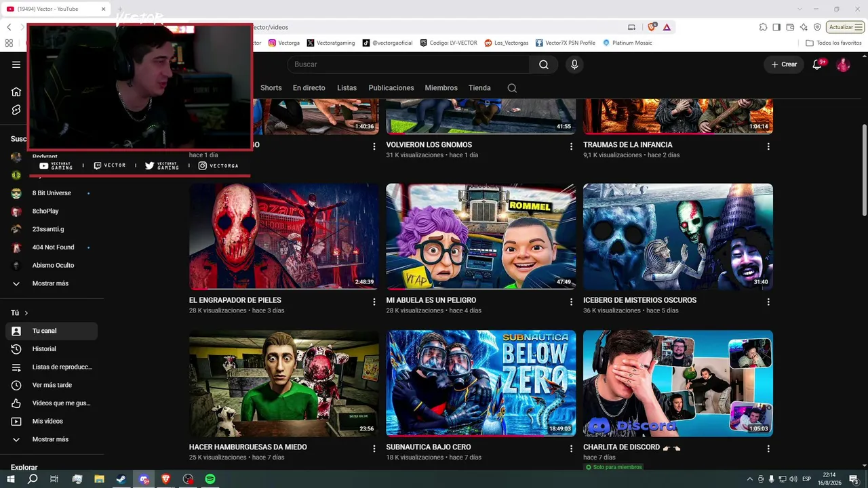Switch to the Shorts channel tab

click(271, 88)
